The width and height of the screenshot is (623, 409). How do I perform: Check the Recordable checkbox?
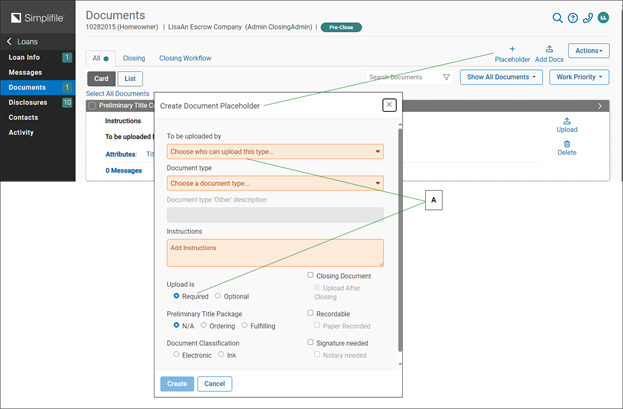[310, 313]
